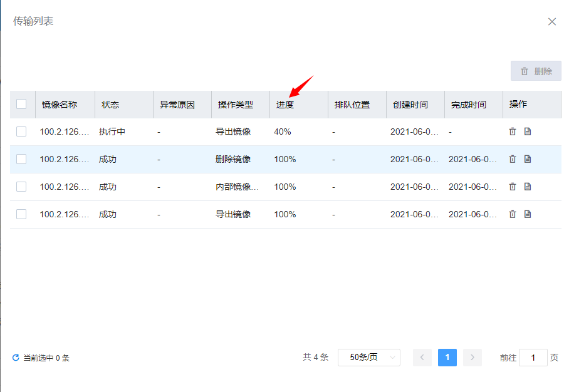The height and width of the screenshot is (392, 569).
Task: Tick checkbox of the 内部镜像 row
Action: pos(21,187)
